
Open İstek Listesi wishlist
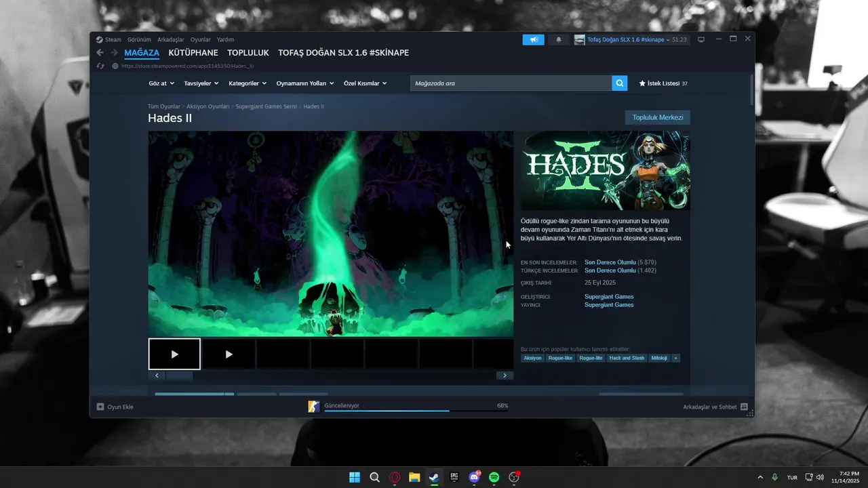pos(663,83)
